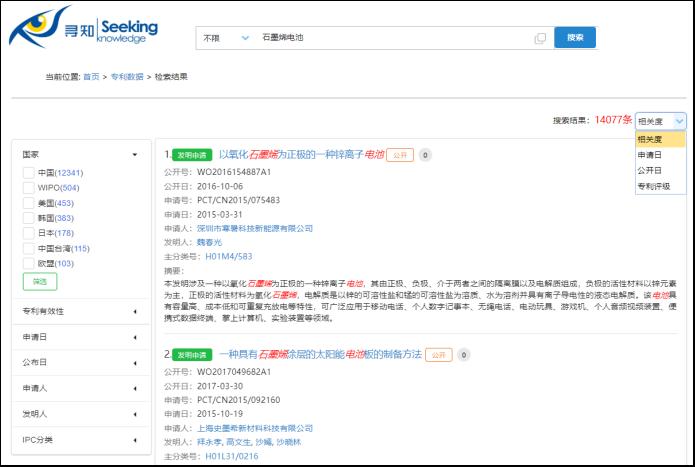The image size is (695, 467).
Task: Expand the 专利有效性 filter section
Action: (x=80, y=311)
